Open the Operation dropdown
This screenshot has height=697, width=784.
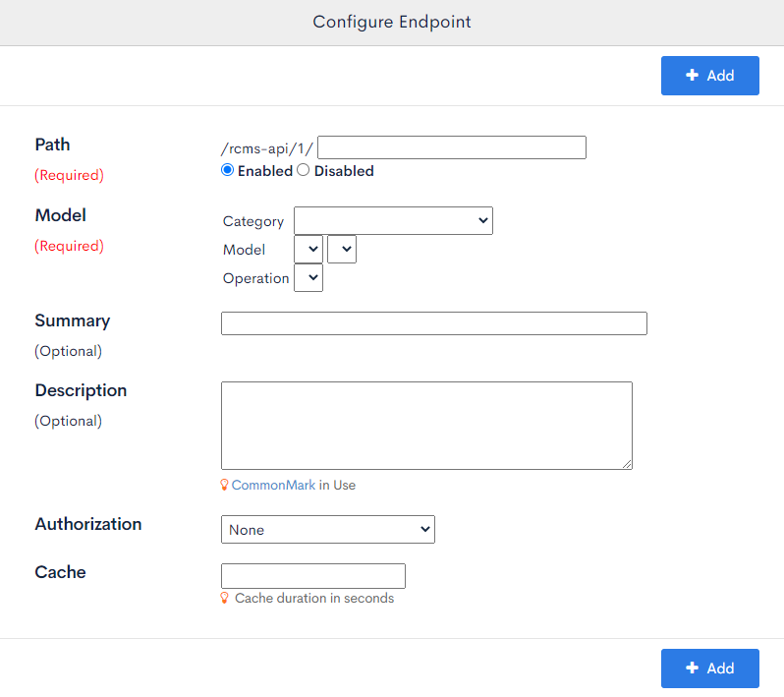point(308,277)
